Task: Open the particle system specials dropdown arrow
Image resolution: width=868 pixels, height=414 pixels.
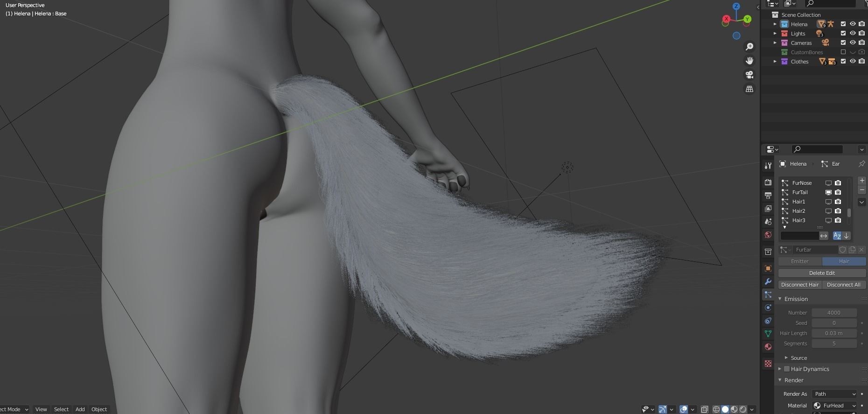Action: [862, 202]
